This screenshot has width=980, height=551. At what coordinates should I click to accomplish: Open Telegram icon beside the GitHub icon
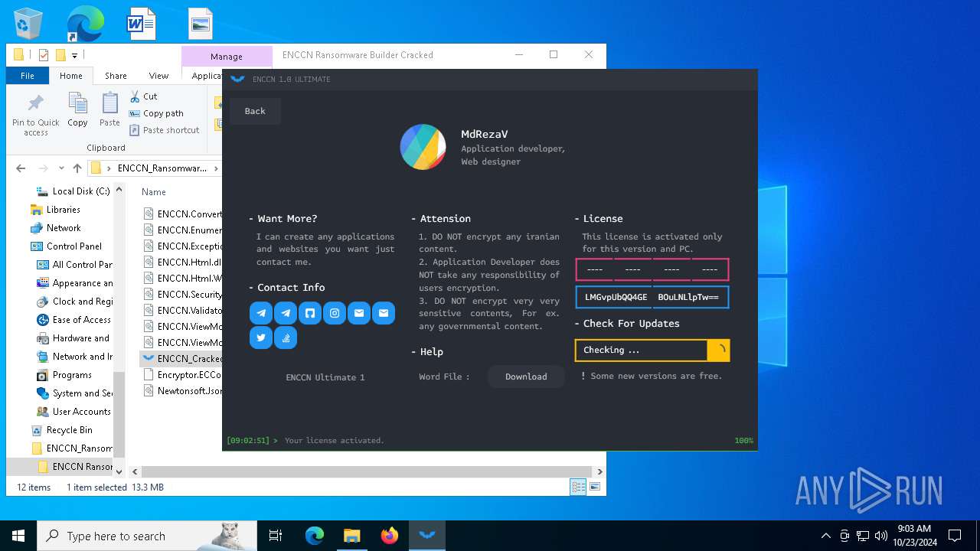click(x=286, y=313)
